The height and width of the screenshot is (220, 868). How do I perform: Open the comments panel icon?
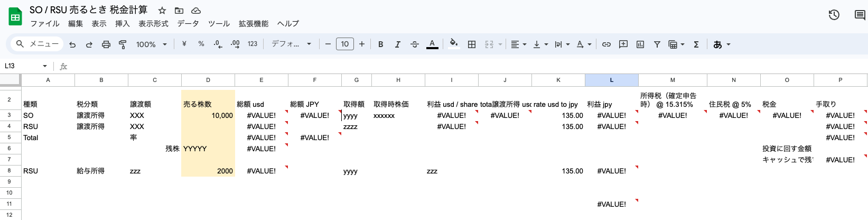860,15
